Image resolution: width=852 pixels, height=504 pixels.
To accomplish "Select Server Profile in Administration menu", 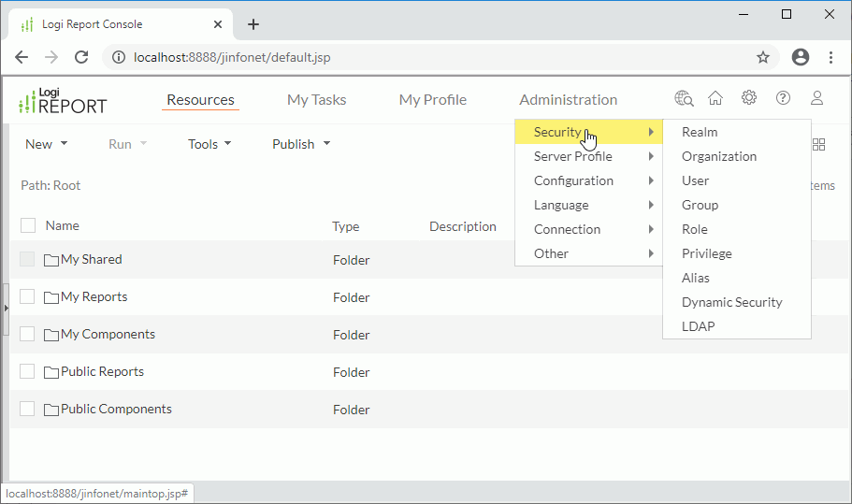I will (572, 156).
